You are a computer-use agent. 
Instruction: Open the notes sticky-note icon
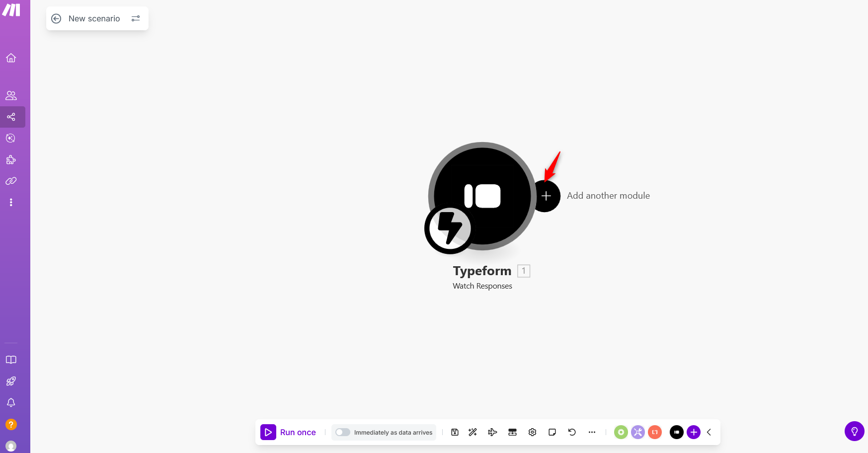pos(552,432)
